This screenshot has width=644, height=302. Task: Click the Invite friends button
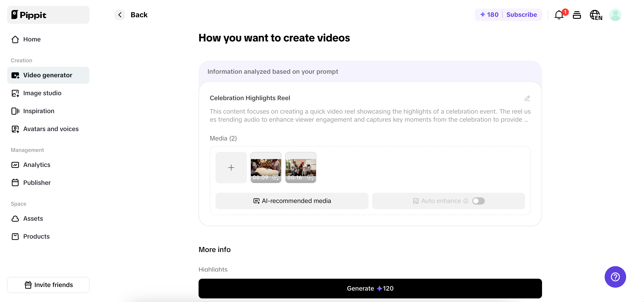48,285
